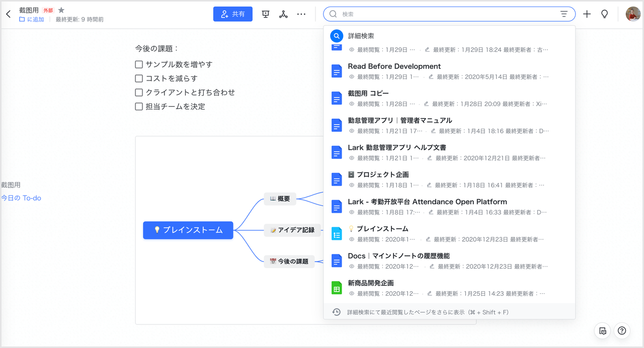This screenshot has height=348, width=644.
Task: Click the back arrow icon
Action: 8,14
